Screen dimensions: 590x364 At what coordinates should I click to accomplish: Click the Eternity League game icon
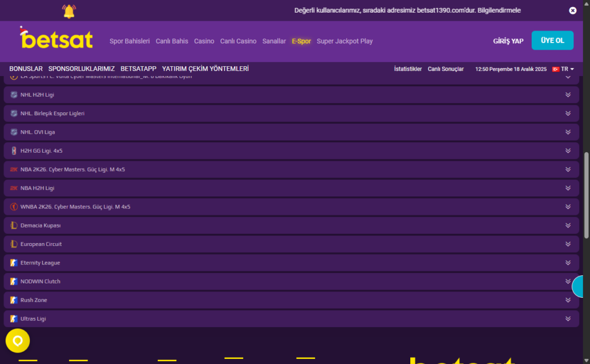[x=14, y=263]
